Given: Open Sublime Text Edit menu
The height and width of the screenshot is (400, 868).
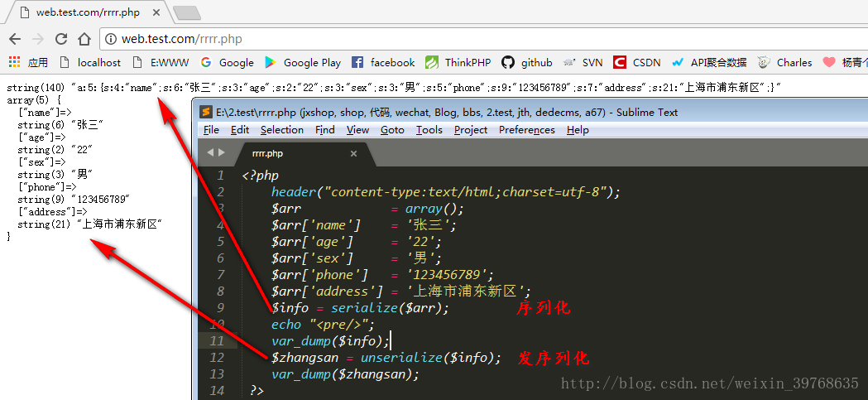Looking at the screenshot, I should point(240,130).
